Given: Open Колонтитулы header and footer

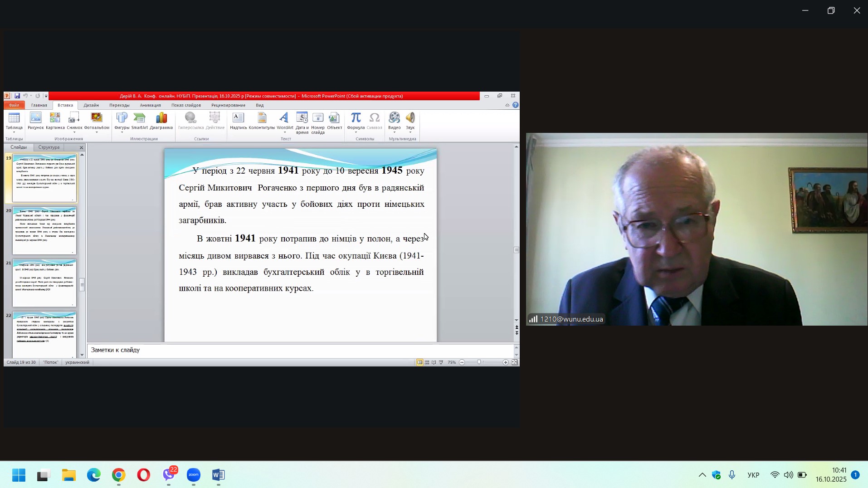Looking at the screenshot, I should pyautogui.click(x=262, y=121).
